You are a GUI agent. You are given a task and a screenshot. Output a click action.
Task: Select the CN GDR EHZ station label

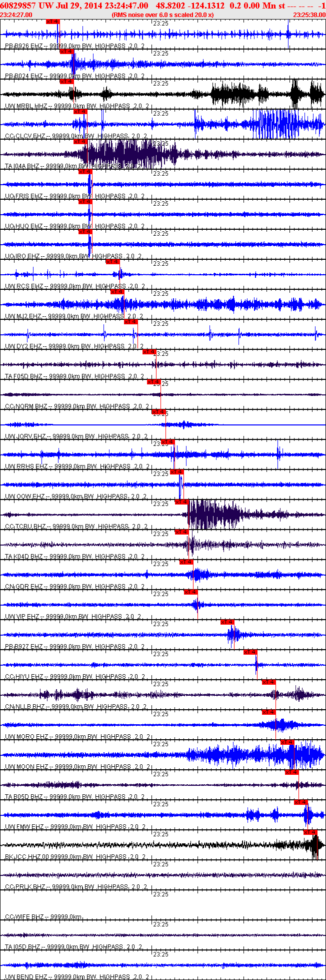tap(75, 587)
